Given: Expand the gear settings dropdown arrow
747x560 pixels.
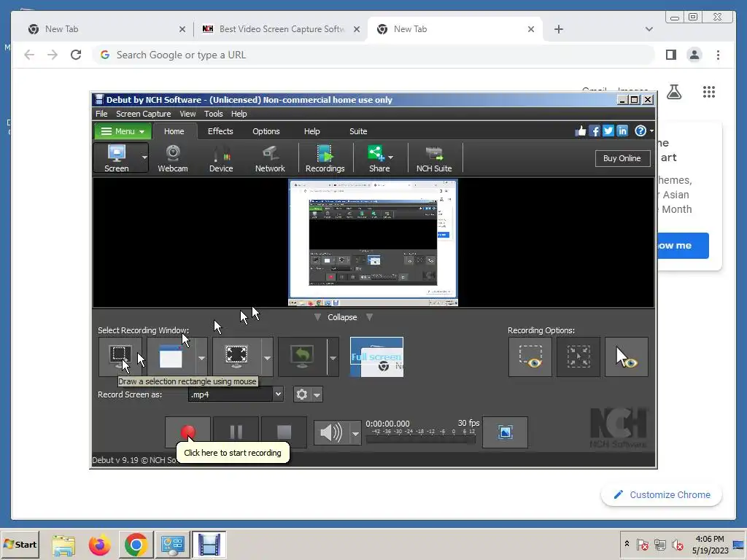Looking at the screenshot, I should 317,394.
